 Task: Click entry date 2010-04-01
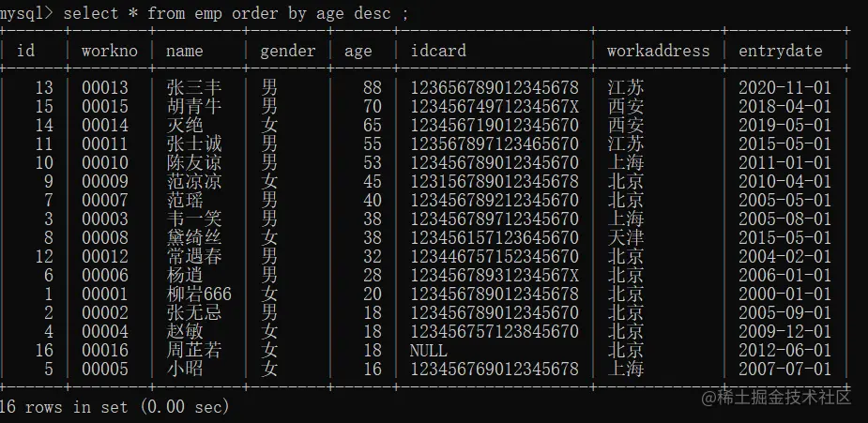785,181
